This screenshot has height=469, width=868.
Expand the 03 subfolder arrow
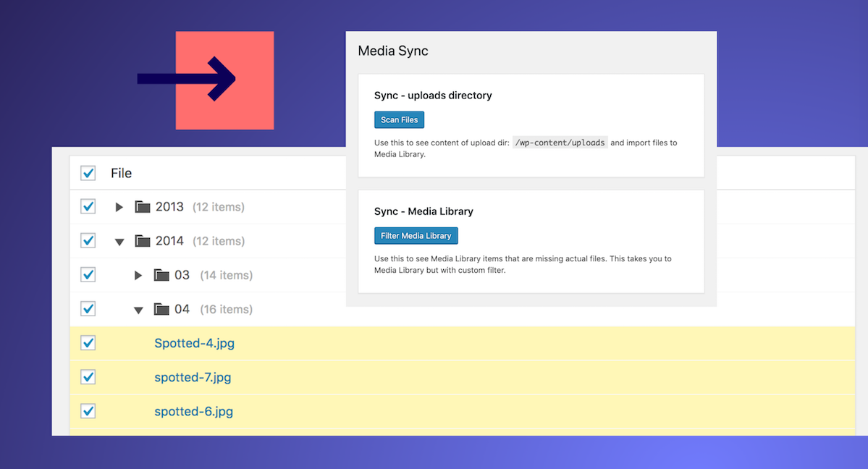tap(138, 275)
